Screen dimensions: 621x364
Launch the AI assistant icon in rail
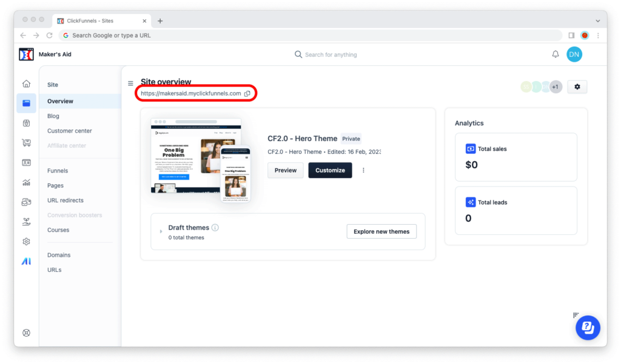pos(26,261)
